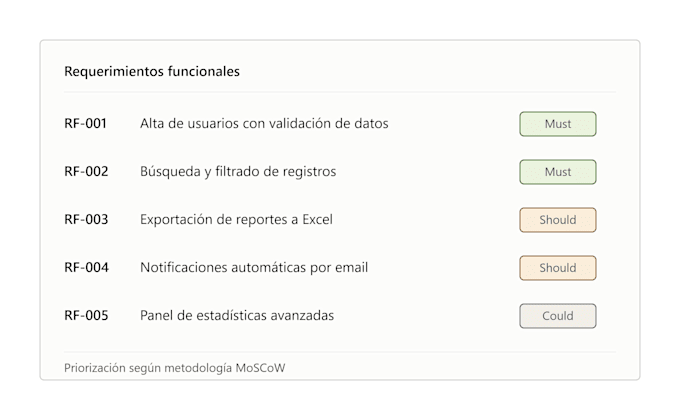This screenshot has height=420, width=680.
Task: Click the Must badge for RF-002
Action: click(x=558, y=172)
